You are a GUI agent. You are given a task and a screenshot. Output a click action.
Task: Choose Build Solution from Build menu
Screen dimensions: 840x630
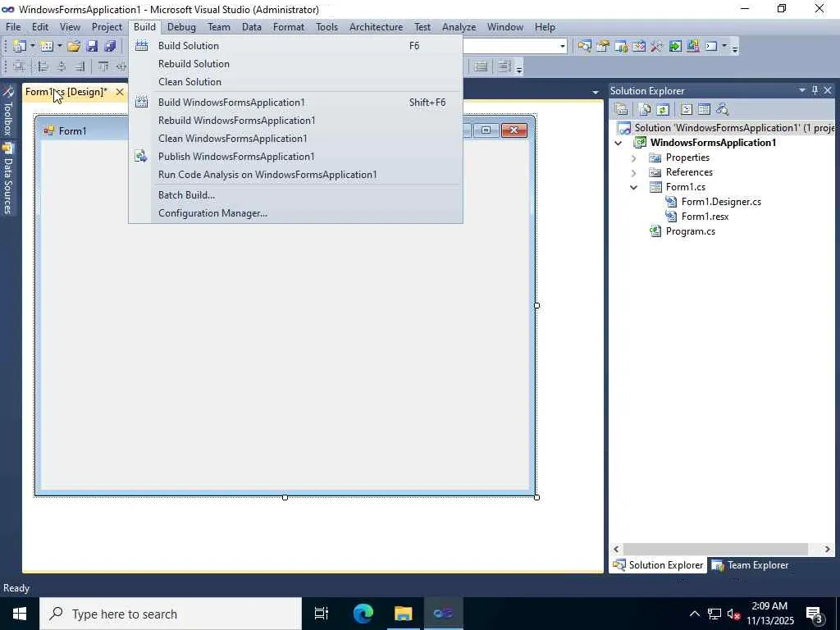pos(295,46)
